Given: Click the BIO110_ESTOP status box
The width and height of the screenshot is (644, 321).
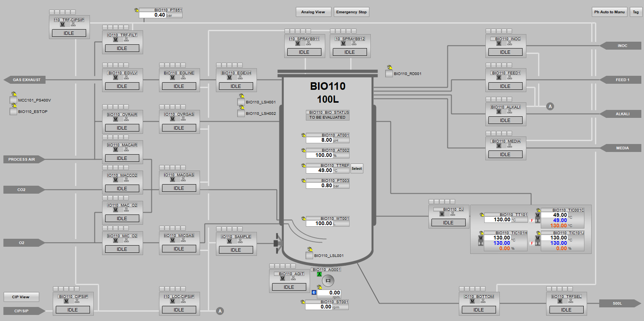Looking at the screenshot, I should (13, 111).
